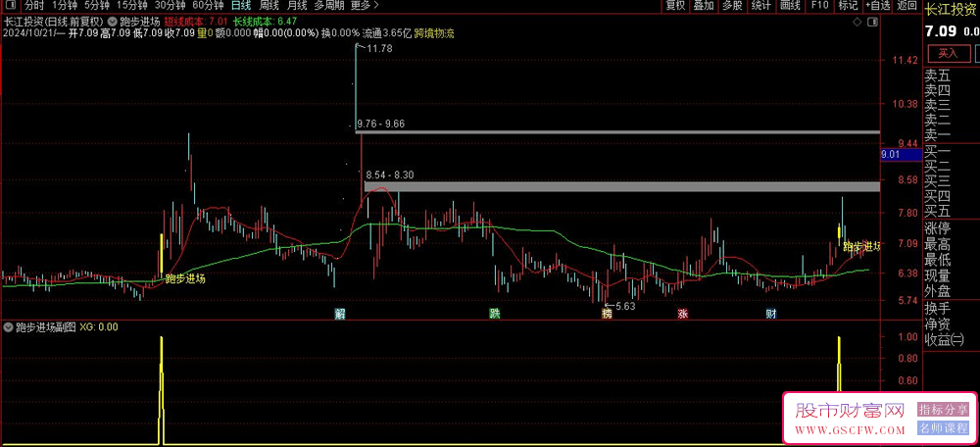Select the 30分钟 period
980x447 pixels.
point(170,6)
